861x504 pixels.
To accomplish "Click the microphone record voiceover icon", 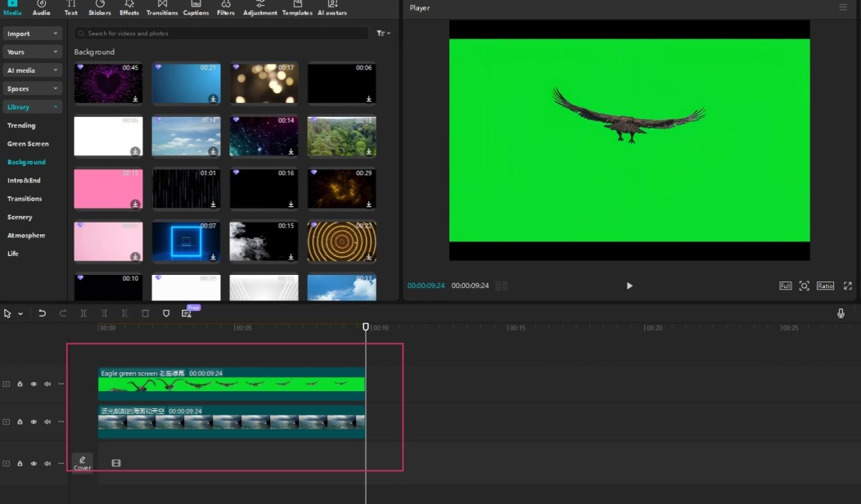I will [x=841, y=313].
